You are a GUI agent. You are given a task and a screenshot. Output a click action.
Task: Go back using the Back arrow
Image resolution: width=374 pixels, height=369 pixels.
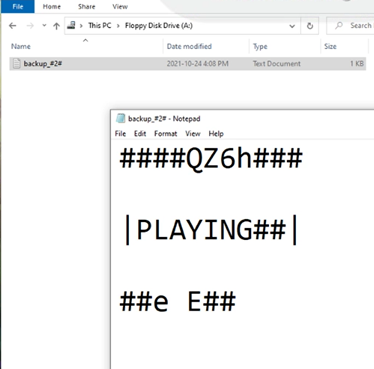[13, 26]
